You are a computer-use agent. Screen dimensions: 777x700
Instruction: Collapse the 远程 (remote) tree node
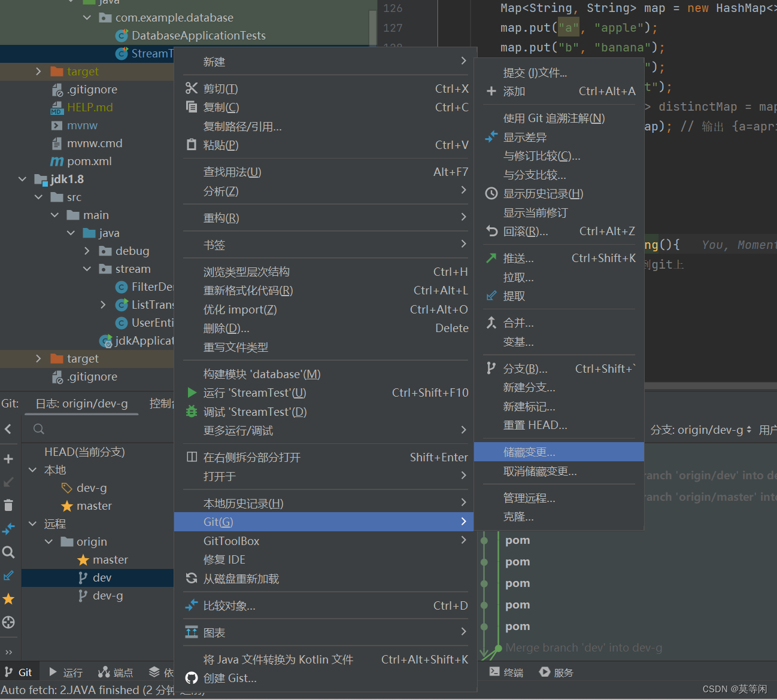coord(32,524)
